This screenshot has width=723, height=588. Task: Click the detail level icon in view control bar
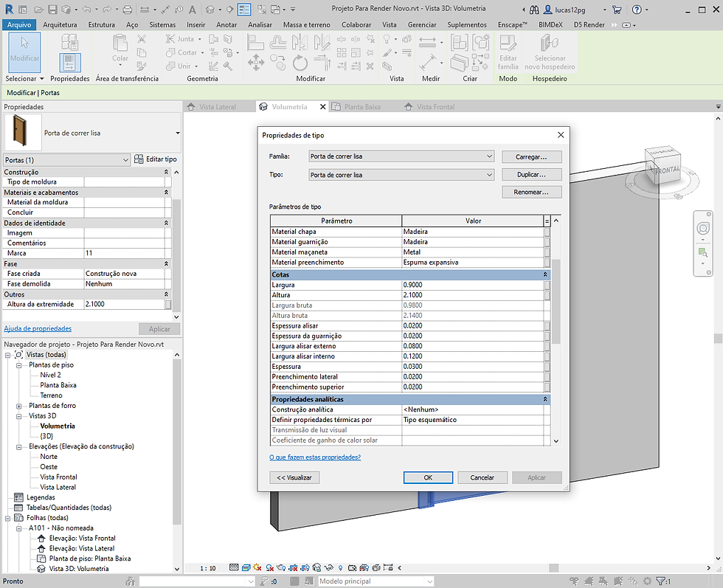235,567
